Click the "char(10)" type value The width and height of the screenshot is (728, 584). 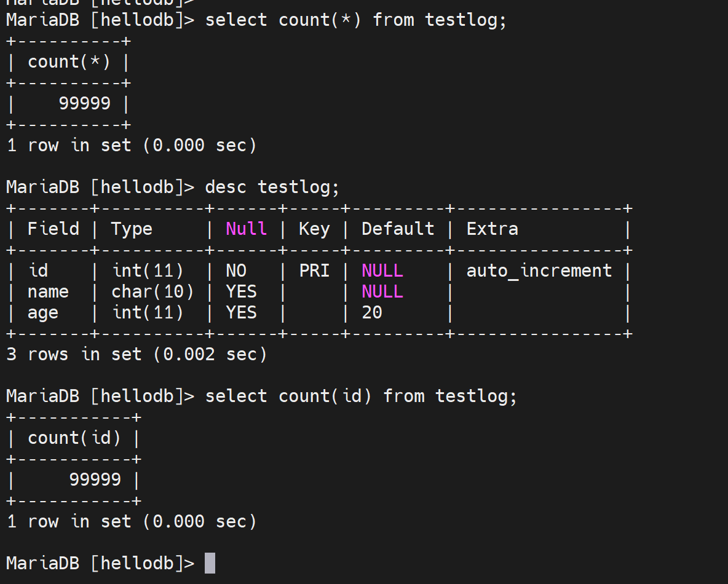pyautogui.click(x=152, y=291)
